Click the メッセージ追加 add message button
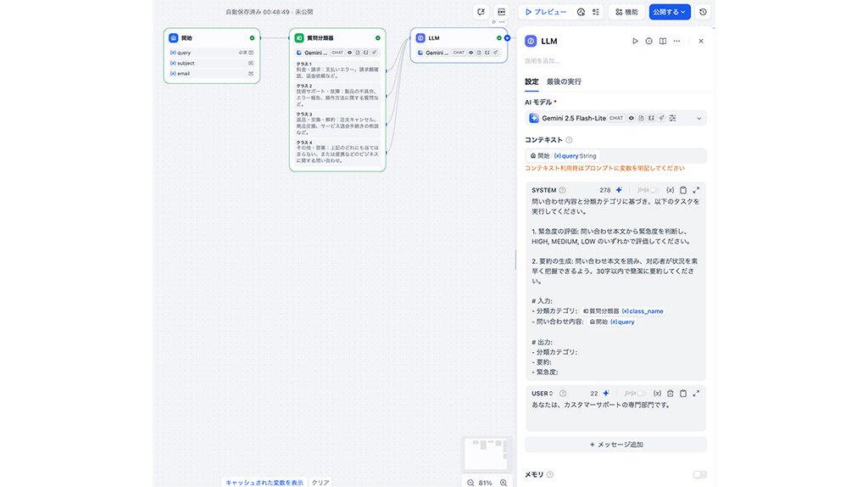Screen dimensions: 868x487 click(x=615, y=445)
